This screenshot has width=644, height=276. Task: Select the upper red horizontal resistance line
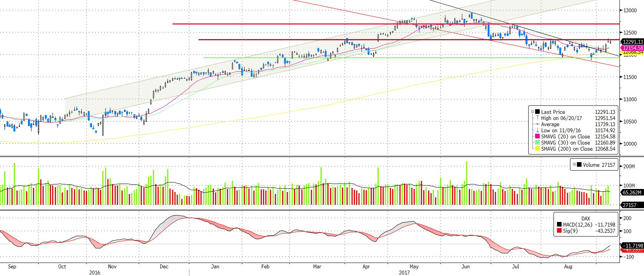[396, 24]
